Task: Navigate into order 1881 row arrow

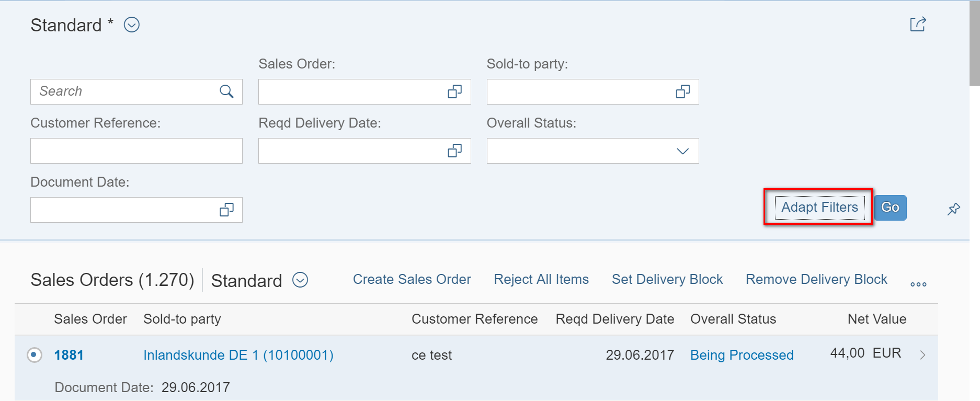Action: 922,355
